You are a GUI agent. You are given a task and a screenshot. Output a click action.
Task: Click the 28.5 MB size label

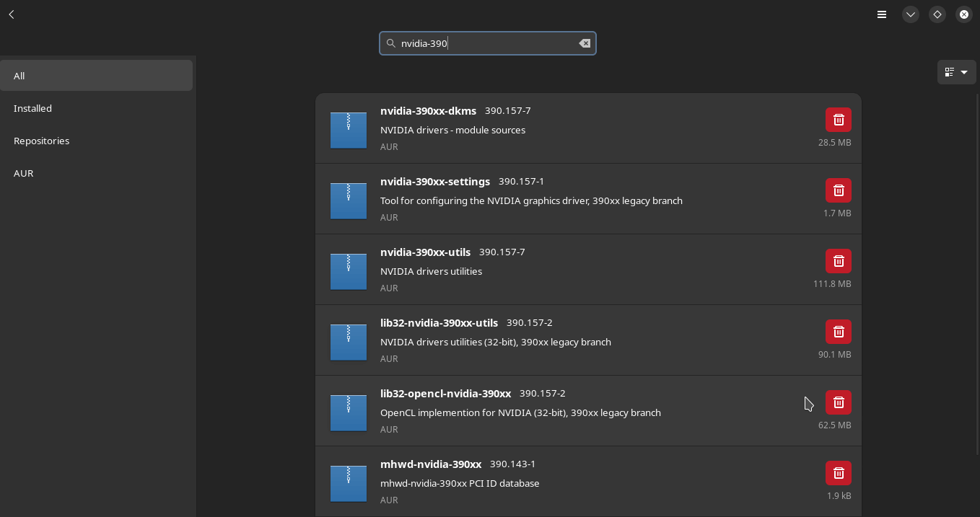835,142
